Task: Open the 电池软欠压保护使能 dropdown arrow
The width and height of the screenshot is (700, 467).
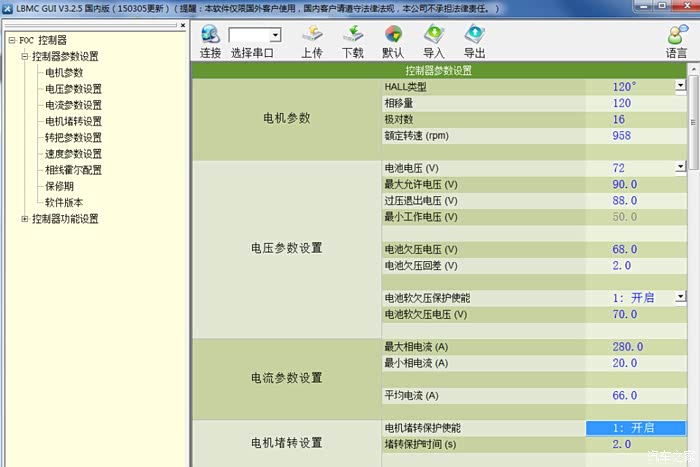Action: (680, 297)
